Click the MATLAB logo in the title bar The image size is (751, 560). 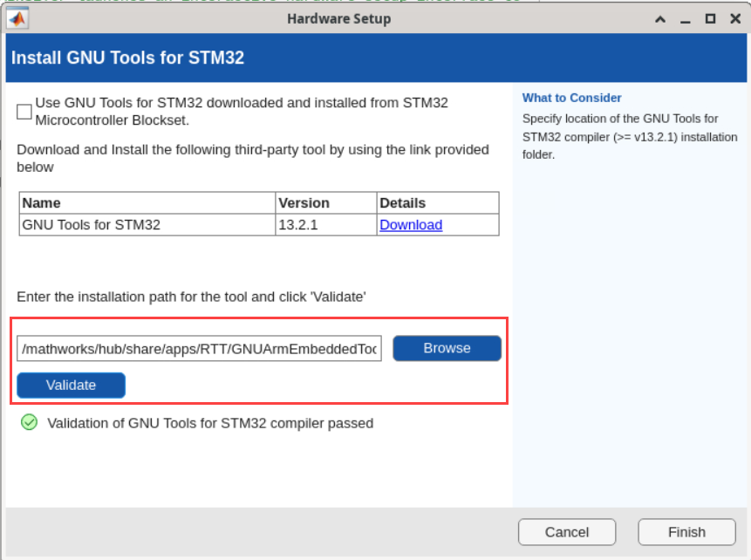(x=16, y=17)
